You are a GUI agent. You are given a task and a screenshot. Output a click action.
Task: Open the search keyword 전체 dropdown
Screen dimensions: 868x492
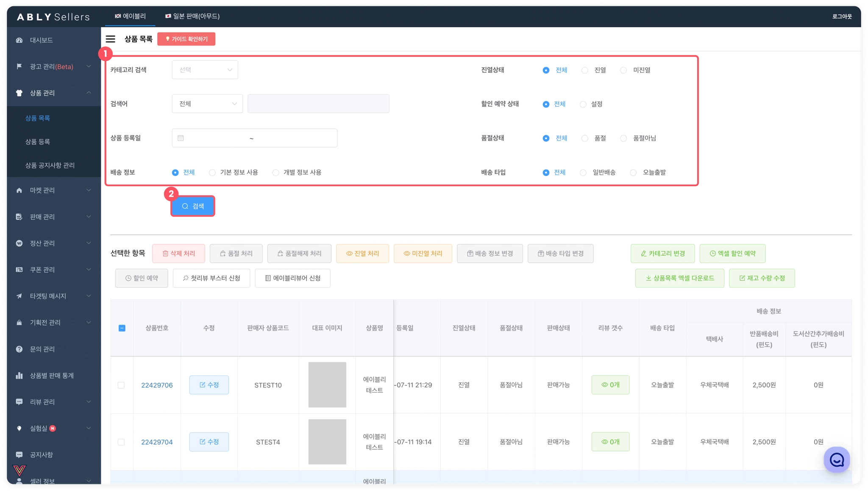pyautogui.click(x=207, y=104)
